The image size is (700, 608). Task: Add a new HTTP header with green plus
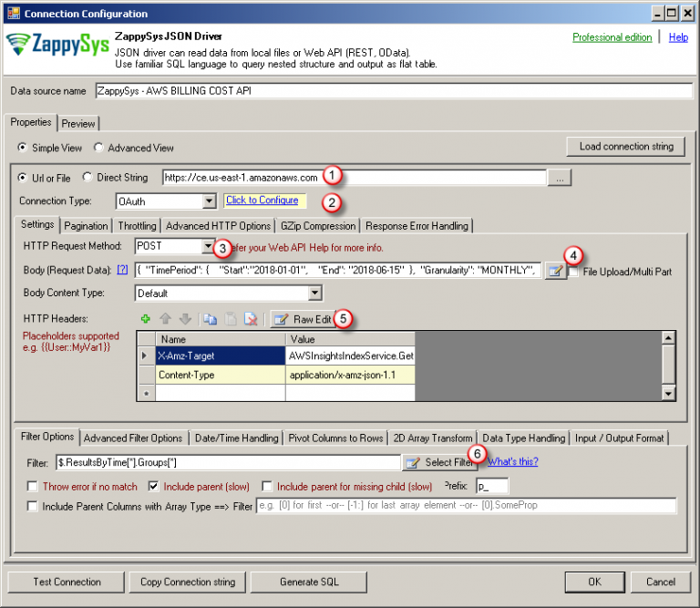145,319
